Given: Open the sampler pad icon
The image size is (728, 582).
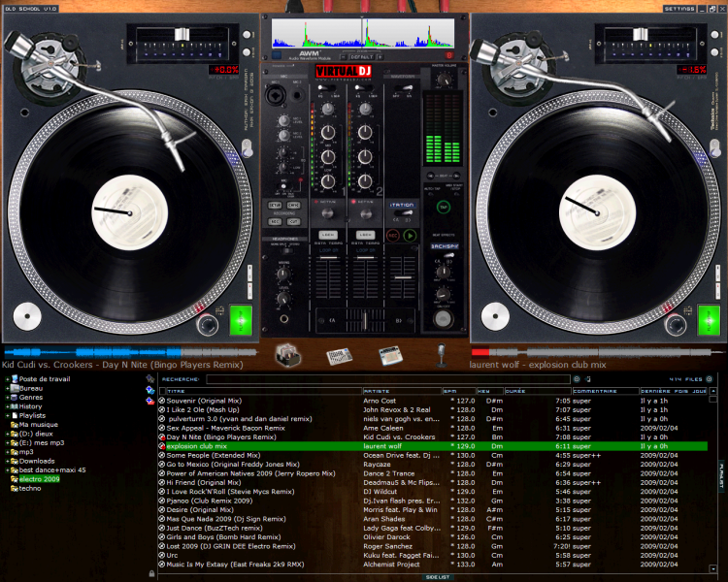Looking at the screenshot, I should pyautogui.click(x=340, y=356).
